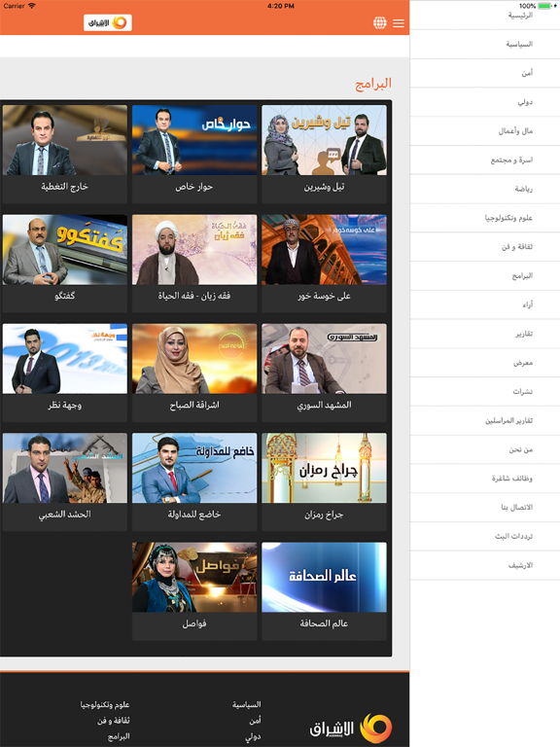The image size is (560, 747).
Task: Tap the المشهد السوري caption title
Action: click(x=324, y=405)
